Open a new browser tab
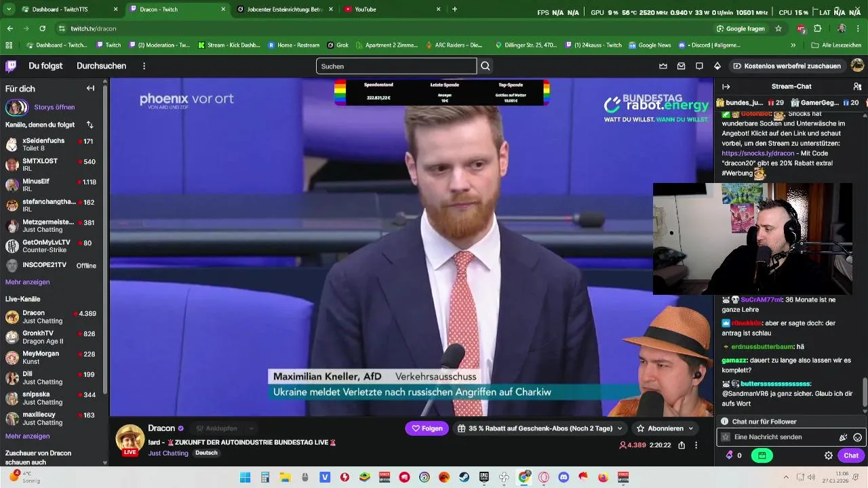This screenshot has width=868, height=488. pyautogui.click(x=454, y=9)
